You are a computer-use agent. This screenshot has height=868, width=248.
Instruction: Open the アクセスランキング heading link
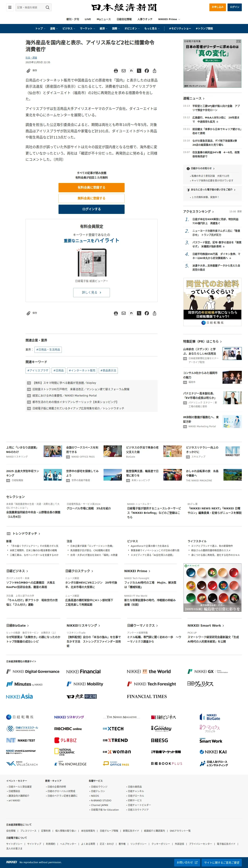tap(198, 212)
